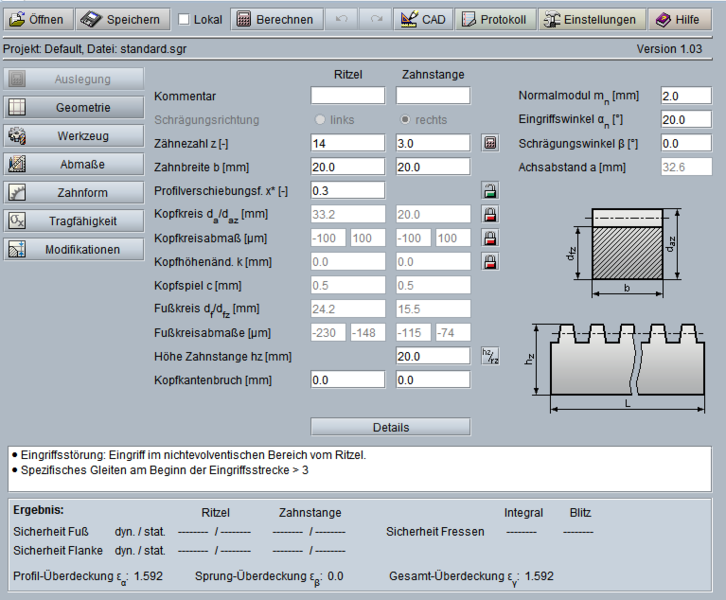Unlock the Kopfhöhenänderung k lock icon
The width and height of the screenshot is (726, 600).
click(x=490, y=262)
